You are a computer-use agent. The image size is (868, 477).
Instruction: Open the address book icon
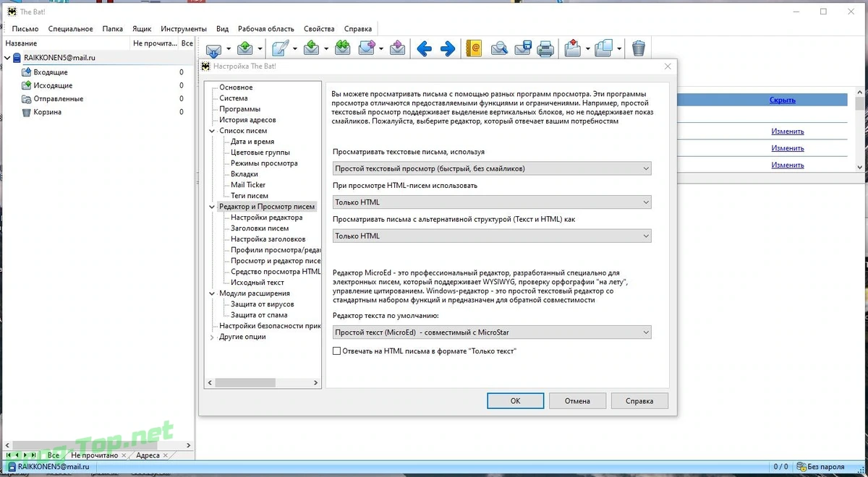click(474, 48)
